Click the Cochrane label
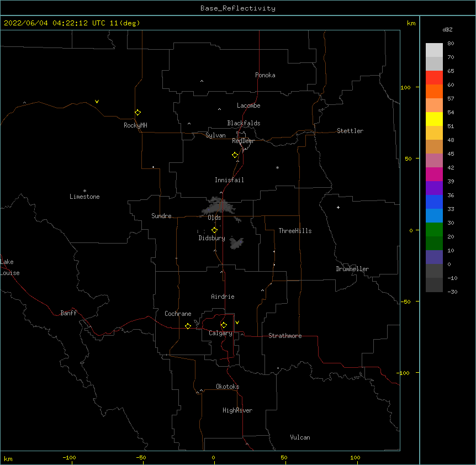Screen dimensions: 476x465 point(178,314)
